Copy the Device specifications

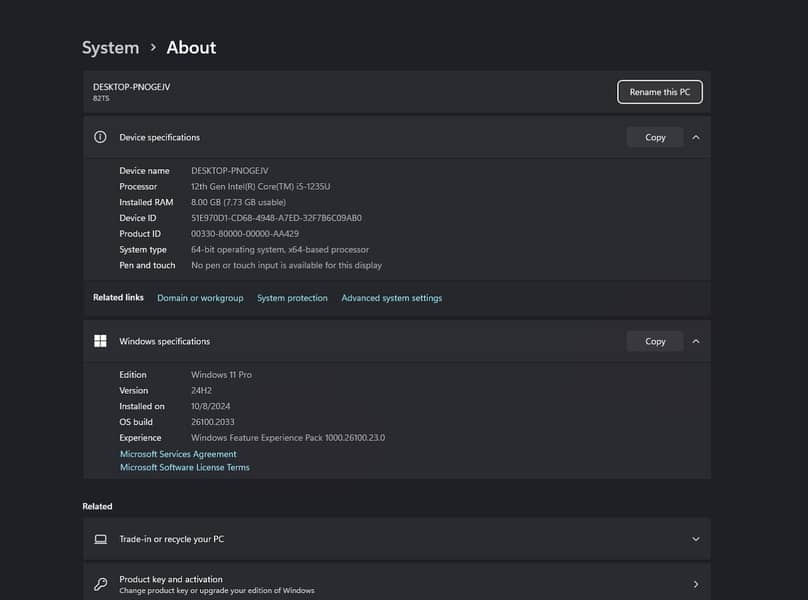point(655,137)
